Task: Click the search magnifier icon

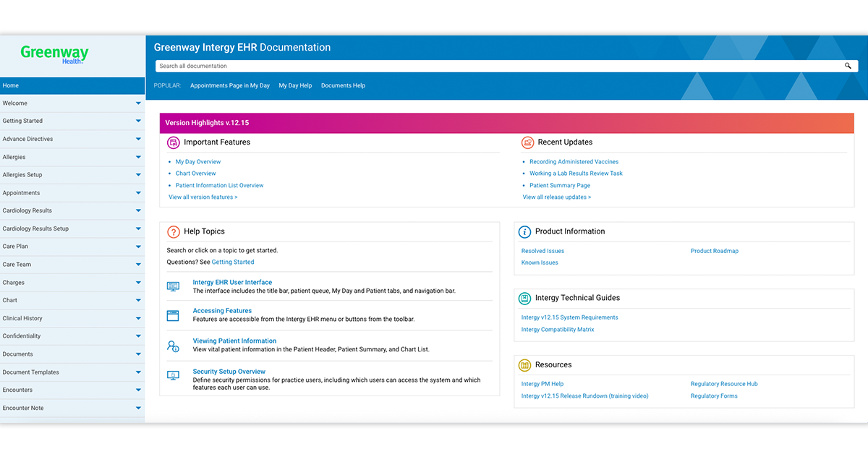Action: pos(848,66)
